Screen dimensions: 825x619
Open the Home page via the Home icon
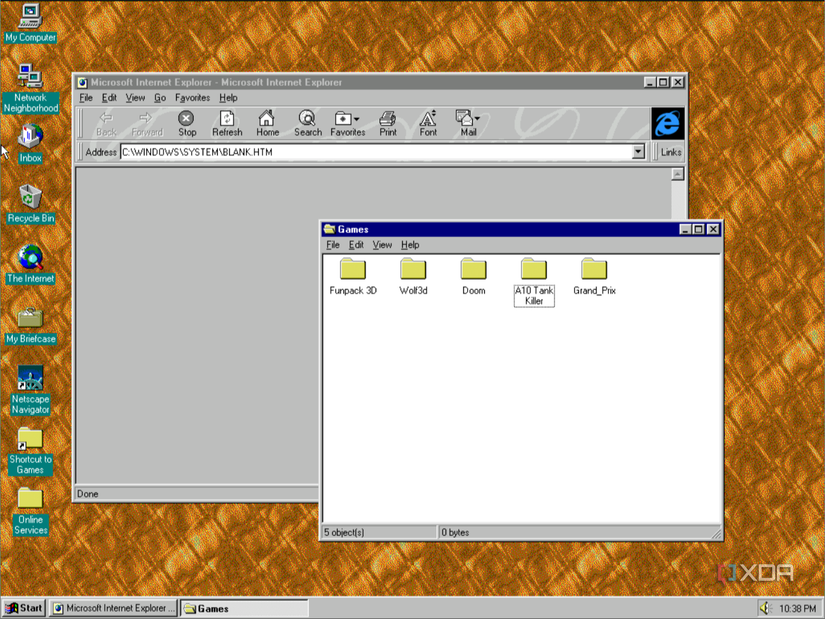tap(267, 122)
